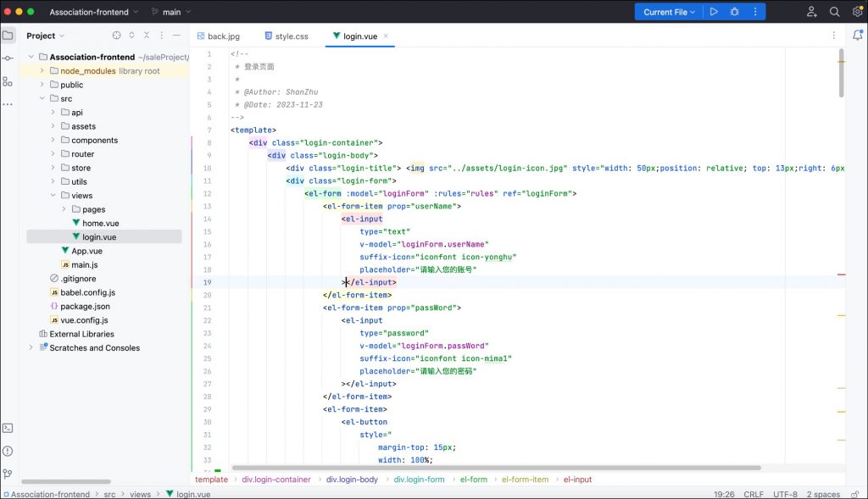
Task: Open the Search Everywhere magnifier icon
Action: (x=834, y=12)
